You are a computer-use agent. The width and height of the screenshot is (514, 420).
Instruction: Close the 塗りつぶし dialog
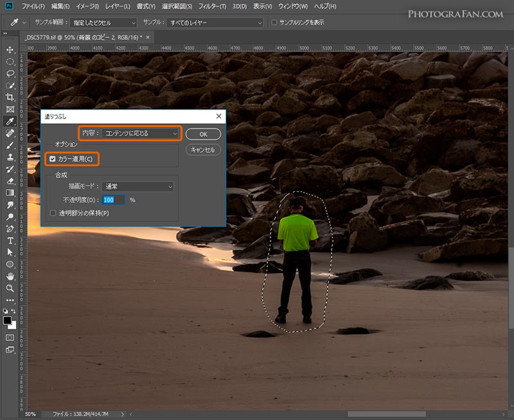pos(218,116)
